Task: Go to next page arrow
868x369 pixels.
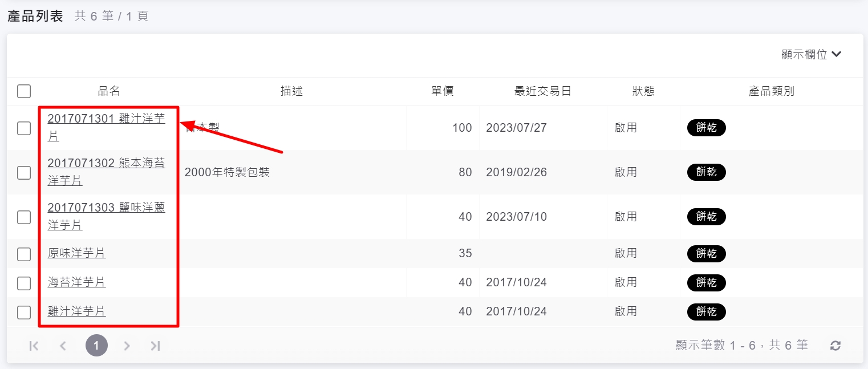Action: 127,346
